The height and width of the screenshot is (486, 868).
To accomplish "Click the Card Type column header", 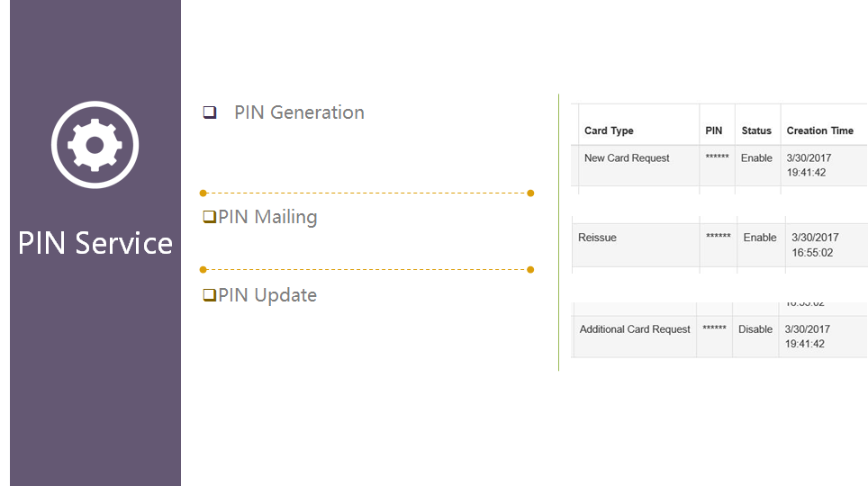I will point(609,130).
